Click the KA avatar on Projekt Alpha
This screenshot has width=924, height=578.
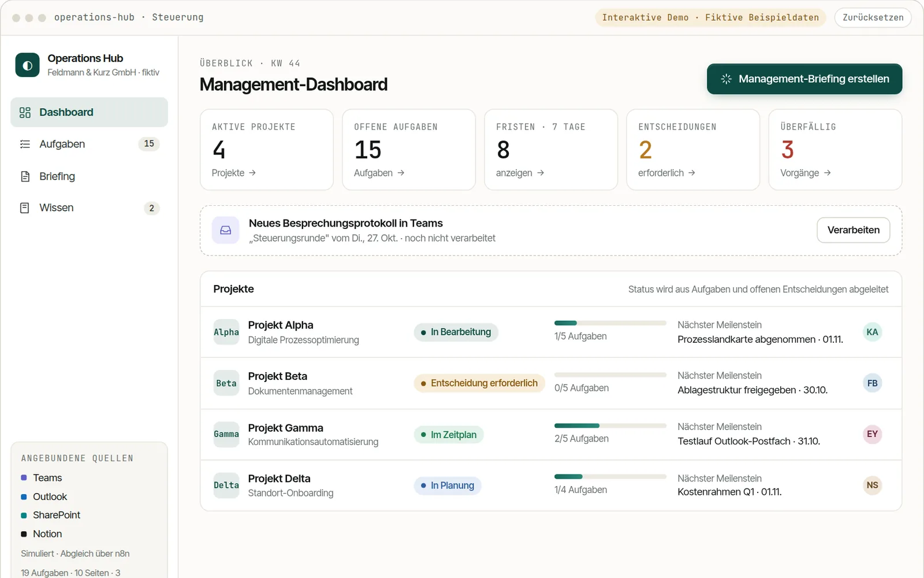[x=872, y=332]
